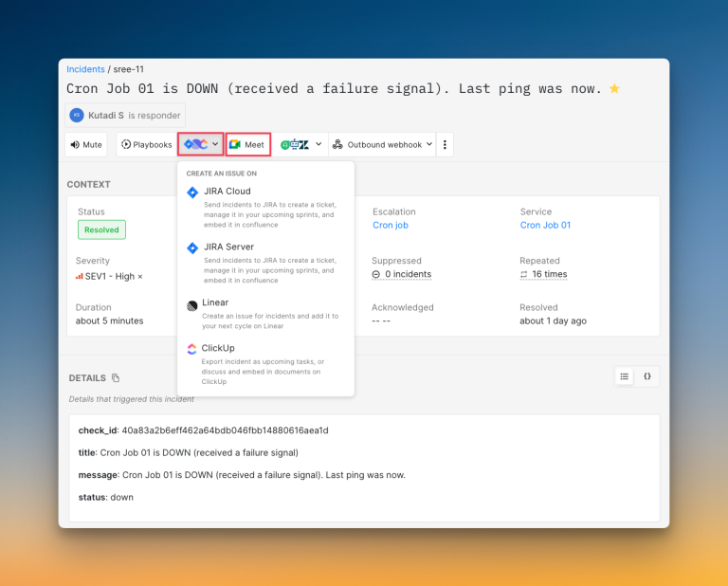Screen dimensions: 728x586
Task: Create an issue on Linear
Action: point(215,302)
